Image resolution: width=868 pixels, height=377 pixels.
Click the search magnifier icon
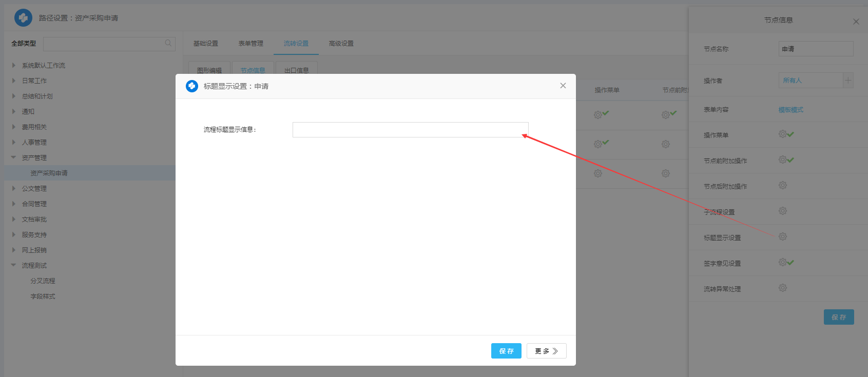168,43
